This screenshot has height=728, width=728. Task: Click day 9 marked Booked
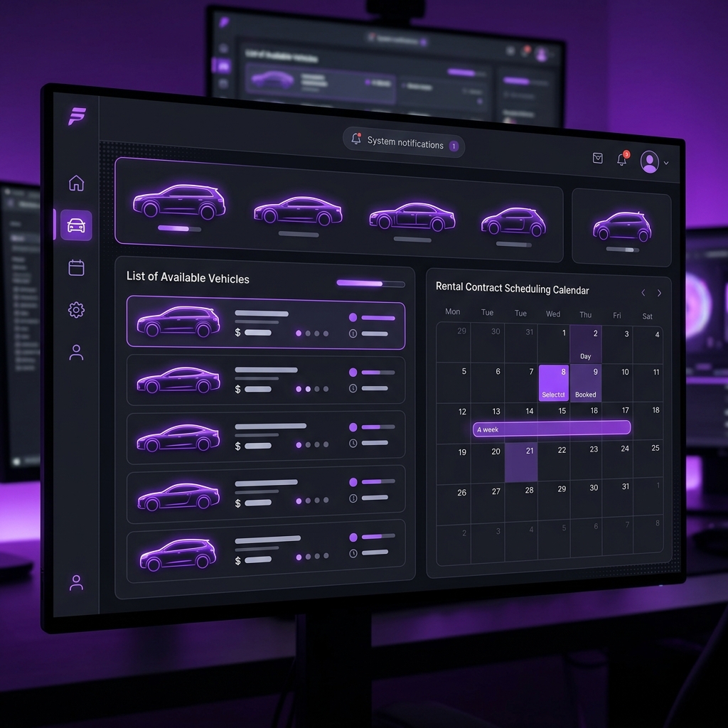point(586,383)
